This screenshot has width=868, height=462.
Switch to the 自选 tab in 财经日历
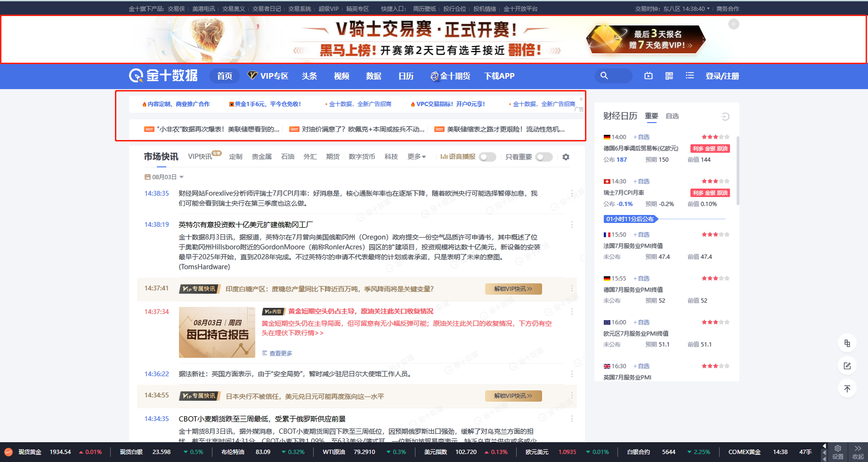(x=672, y=116)
